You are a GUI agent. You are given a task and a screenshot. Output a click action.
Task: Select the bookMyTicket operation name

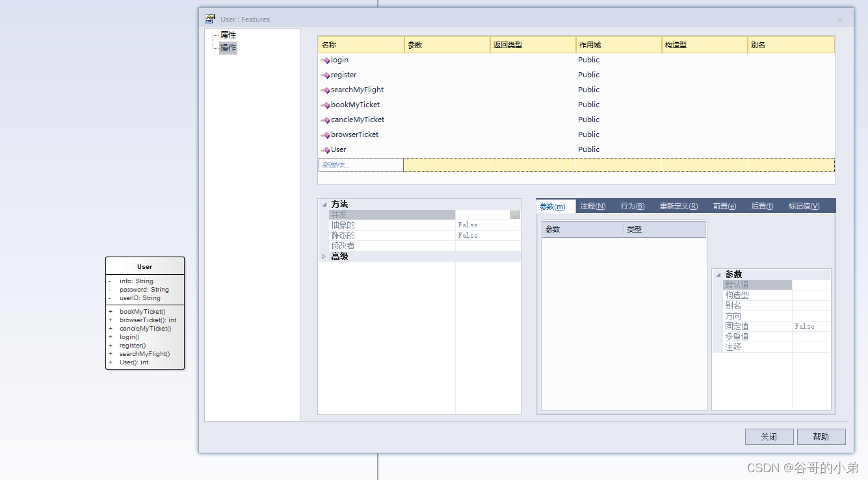[355, 105]
